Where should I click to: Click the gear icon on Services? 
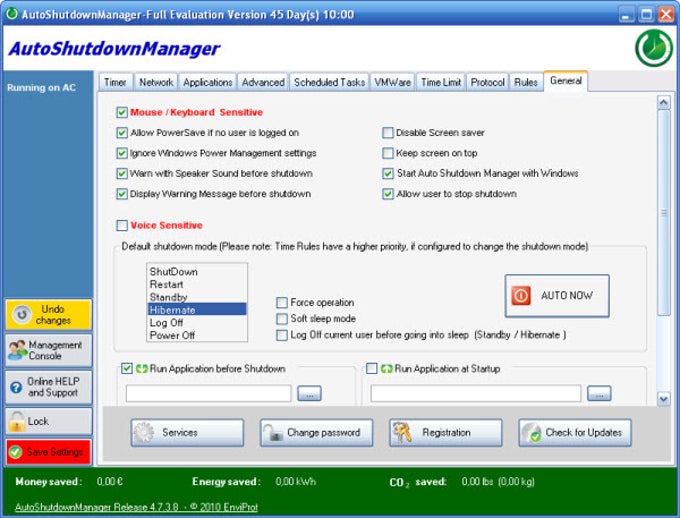tap(144, 433)
